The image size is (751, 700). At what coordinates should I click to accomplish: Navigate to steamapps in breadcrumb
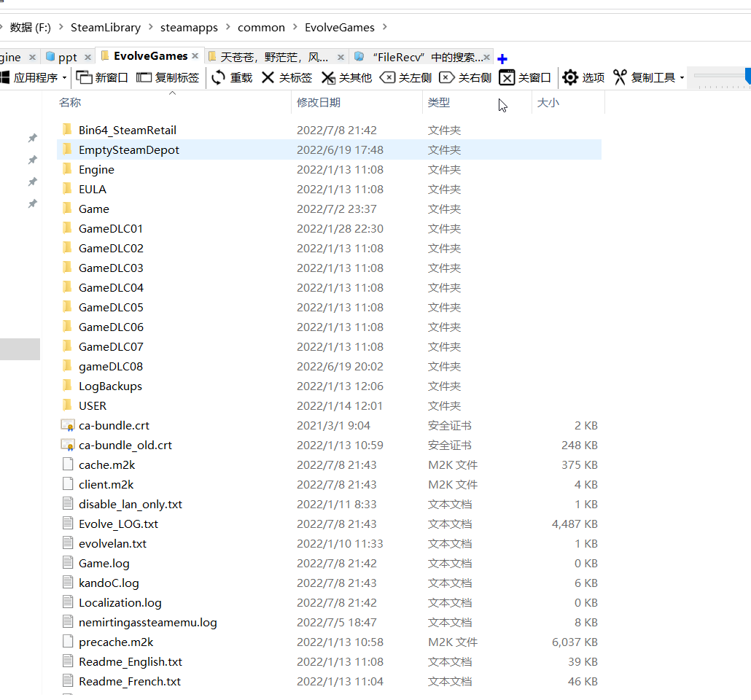(189, 28)
